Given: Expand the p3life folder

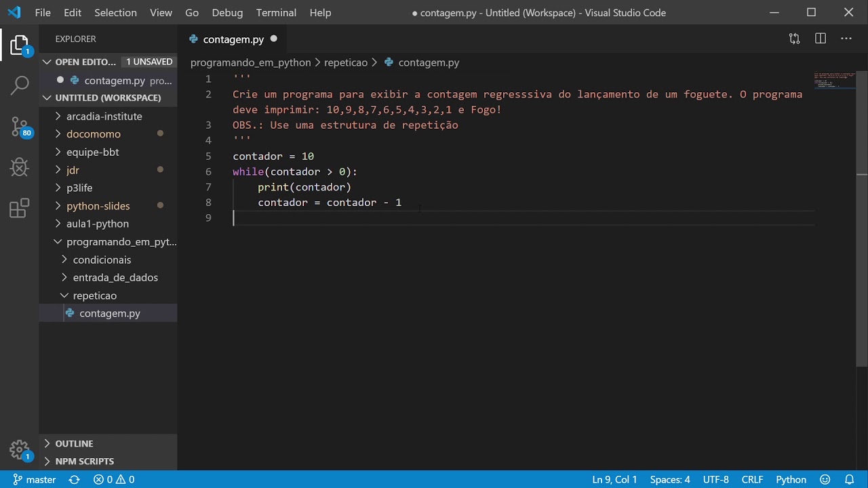Looking at the screenshot, I should click(79, 188).
